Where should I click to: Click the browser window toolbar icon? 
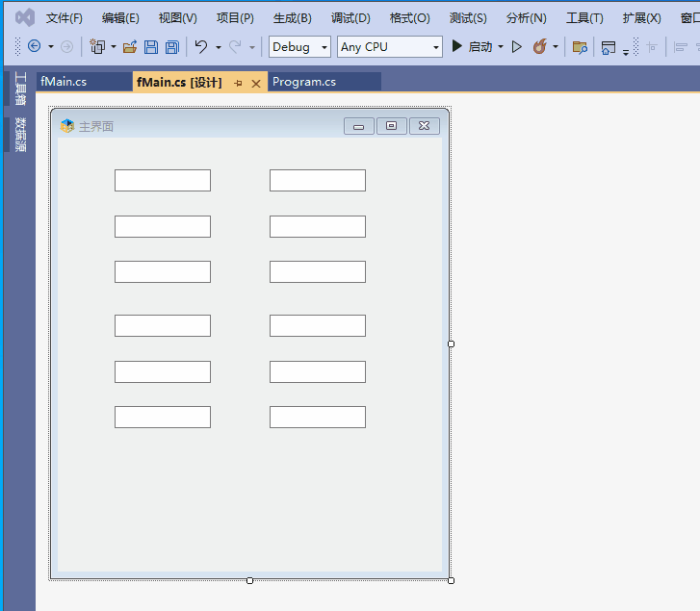(x=608, y=47)
